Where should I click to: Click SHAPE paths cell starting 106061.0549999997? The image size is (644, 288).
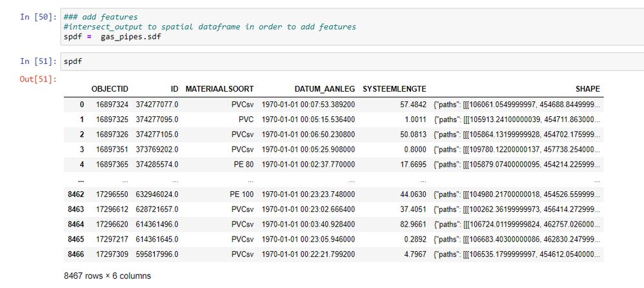517,105
